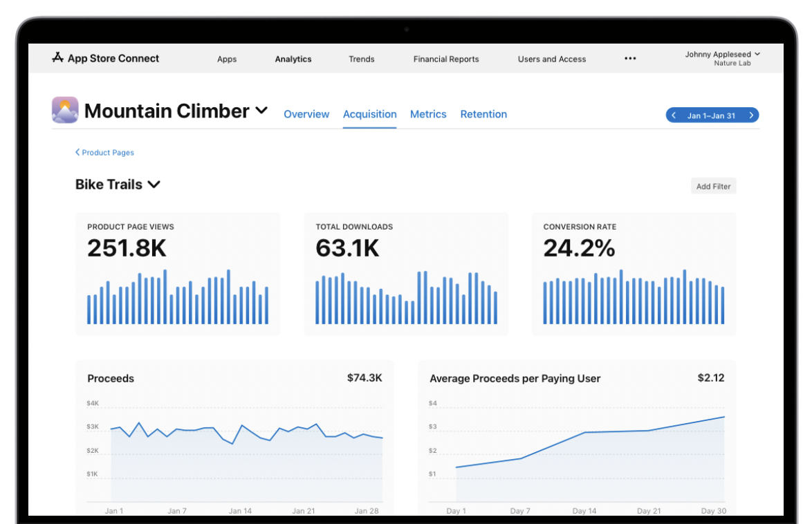Viewport: 812px width, 524px height.
Task: Click the $74.3K proceeds total
Action: (x=365, y=378)
